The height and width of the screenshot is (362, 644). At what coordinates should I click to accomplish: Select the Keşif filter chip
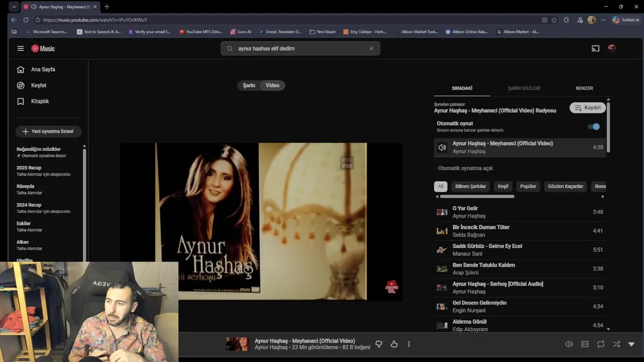pos(503,187)
